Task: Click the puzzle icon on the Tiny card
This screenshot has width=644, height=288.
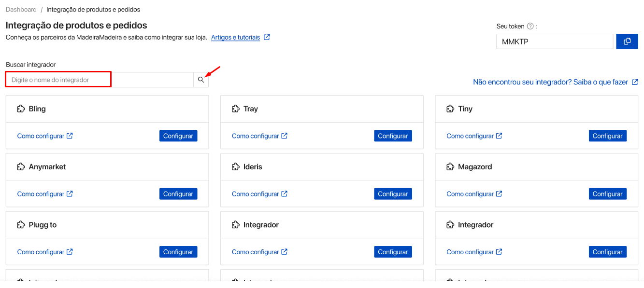Action: pos(450,109)
